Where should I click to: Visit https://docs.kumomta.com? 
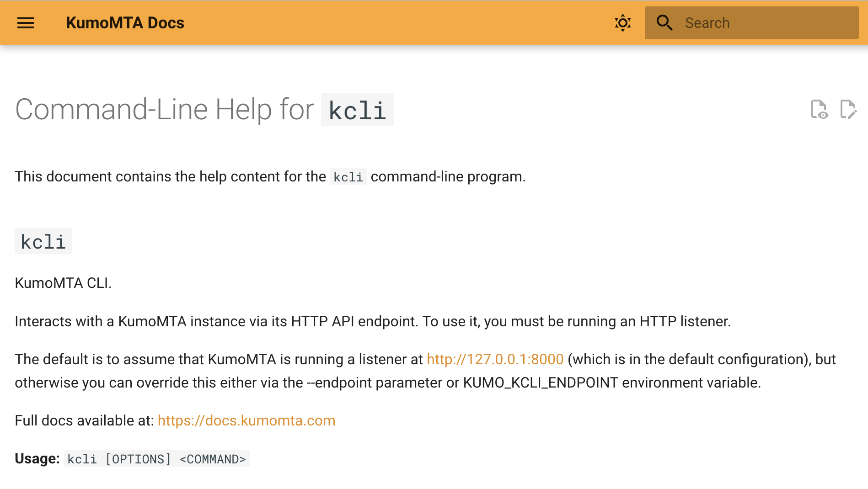[x=246, y=420]
